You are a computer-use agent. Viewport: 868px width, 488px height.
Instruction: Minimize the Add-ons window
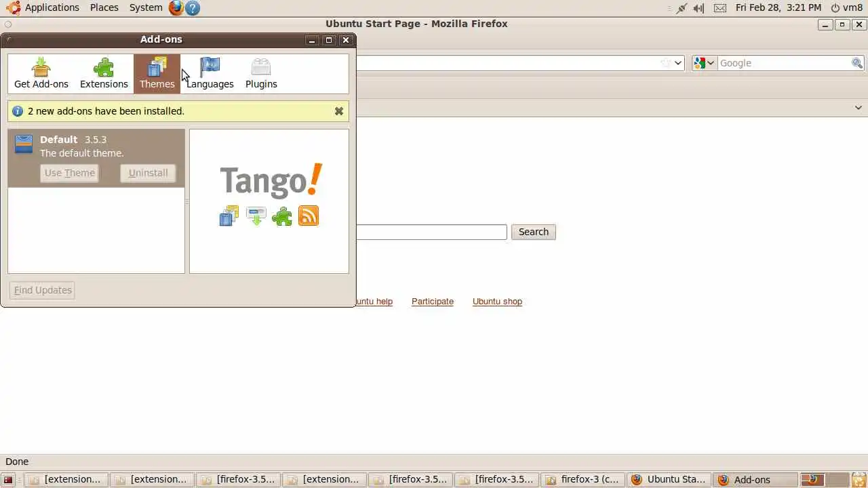[x=312, y=40]
